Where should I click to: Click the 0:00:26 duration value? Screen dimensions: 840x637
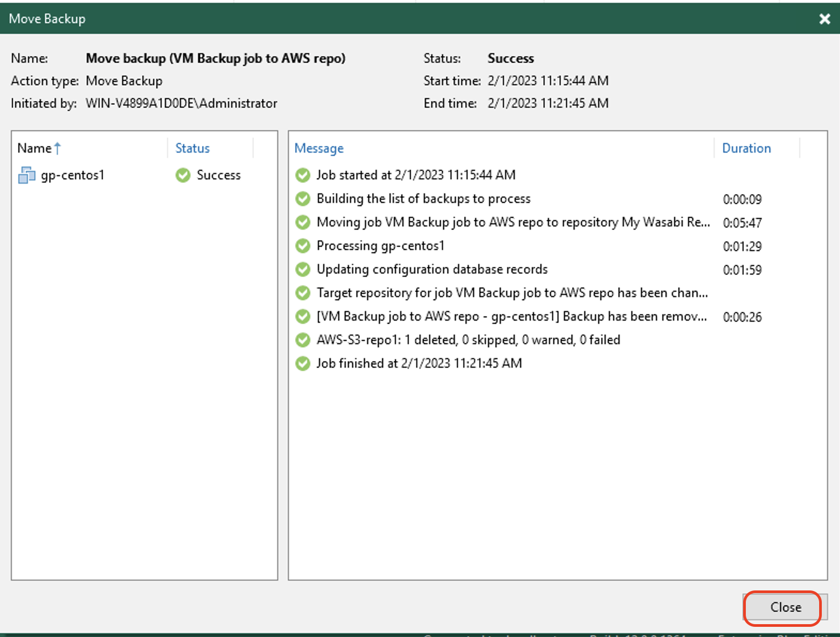742,317
